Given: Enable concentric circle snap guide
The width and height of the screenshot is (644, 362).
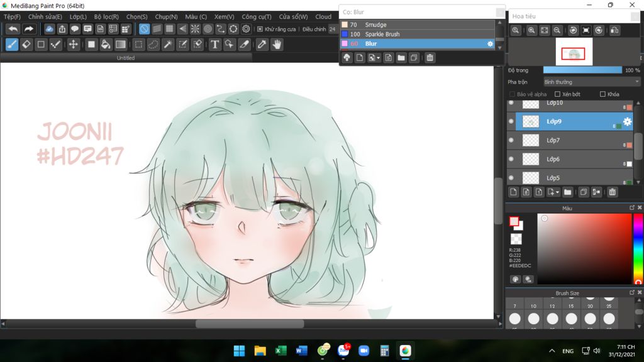Looking at the screenshot, I should click(208, 29).
